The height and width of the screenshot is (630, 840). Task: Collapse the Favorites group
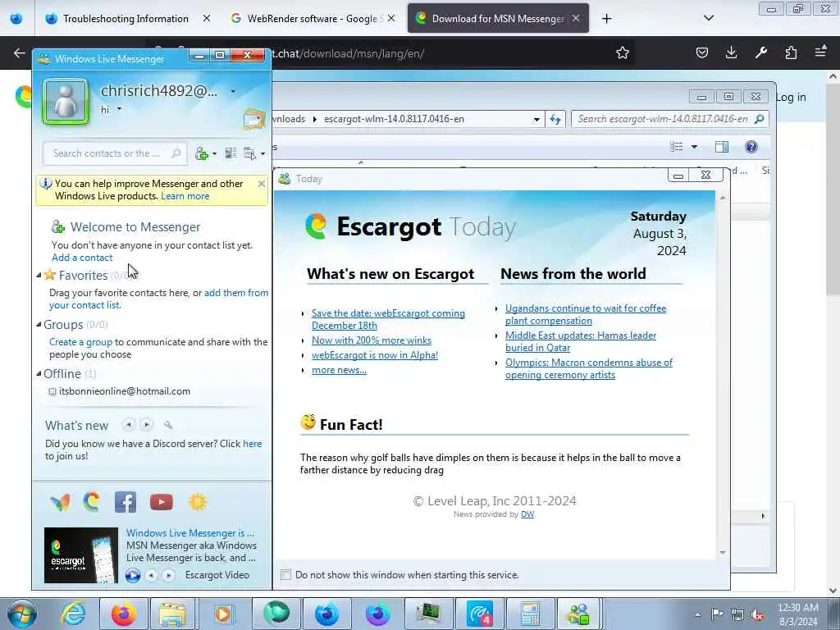(x=39, y=276)
